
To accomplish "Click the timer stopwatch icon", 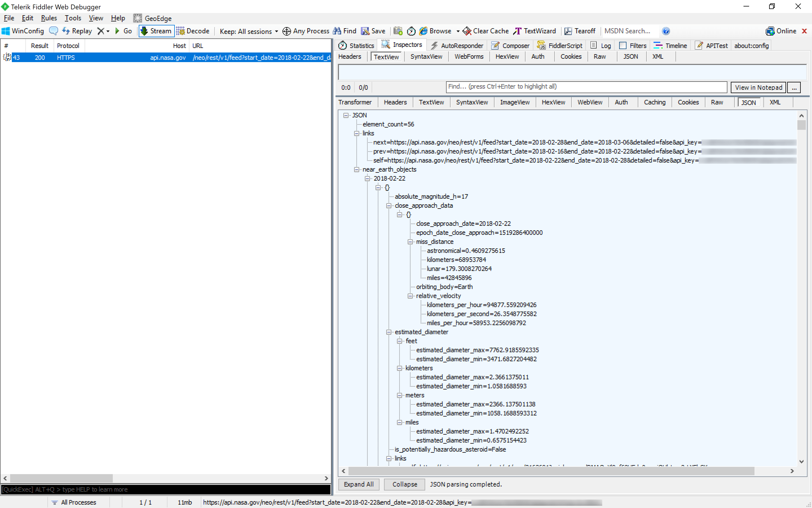I will click(x=411, y=31).
